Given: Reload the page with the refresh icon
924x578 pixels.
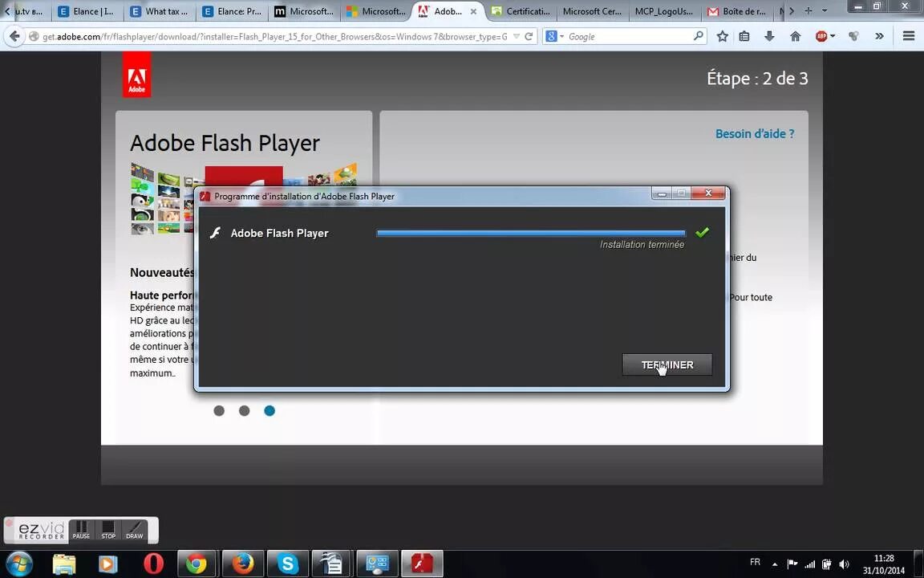Looking at the screenshot, I should point(529,37).
